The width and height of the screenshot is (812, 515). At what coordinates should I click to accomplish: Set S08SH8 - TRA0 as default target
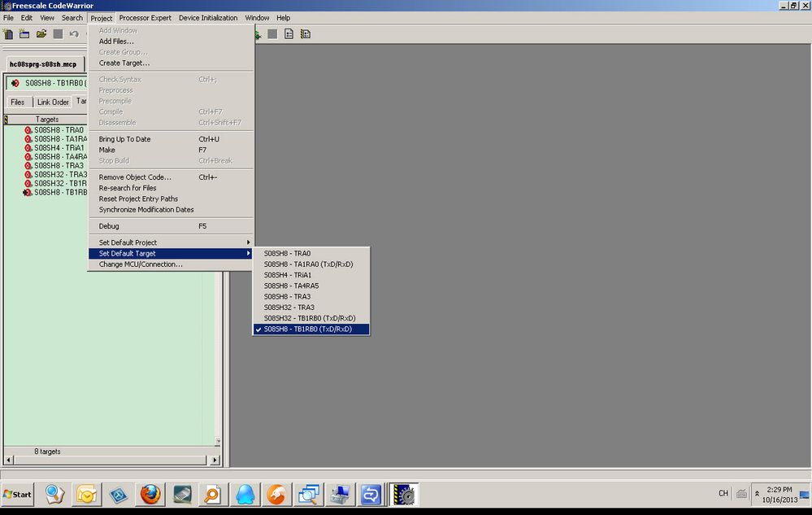pyautogui.click(x=311, y=253)
